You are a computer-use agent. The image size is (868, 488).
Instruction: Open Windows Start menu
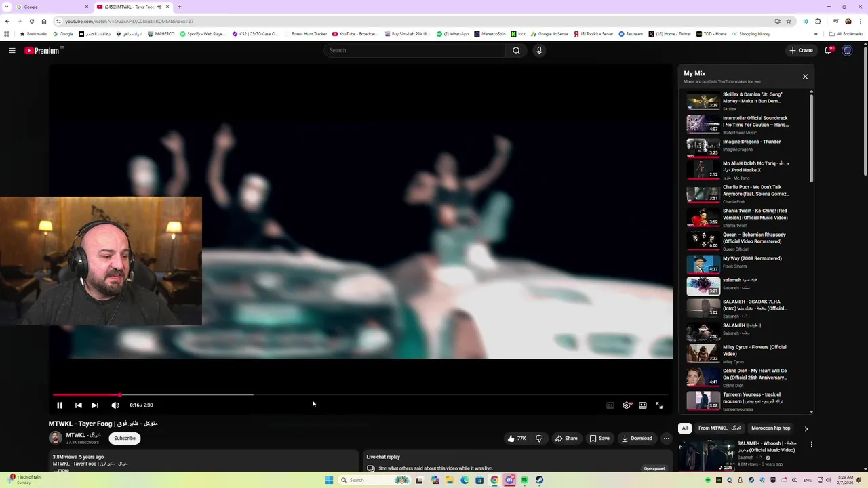329,480
